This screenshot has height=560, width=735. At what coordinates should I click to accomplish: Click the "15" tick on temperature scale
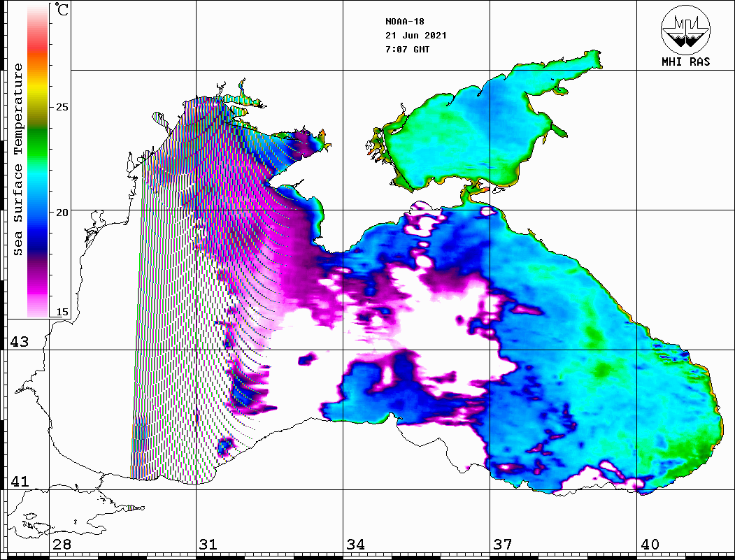pyautogui.click(x=62, y=312)
